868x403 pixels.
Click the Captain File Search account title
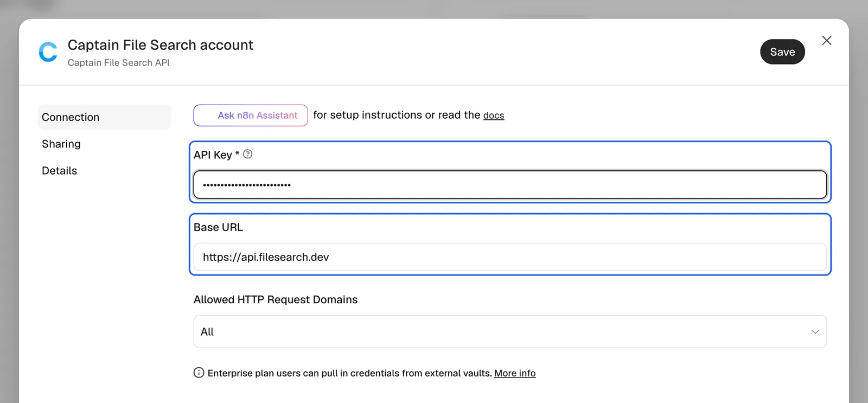(x=161, y=45)
